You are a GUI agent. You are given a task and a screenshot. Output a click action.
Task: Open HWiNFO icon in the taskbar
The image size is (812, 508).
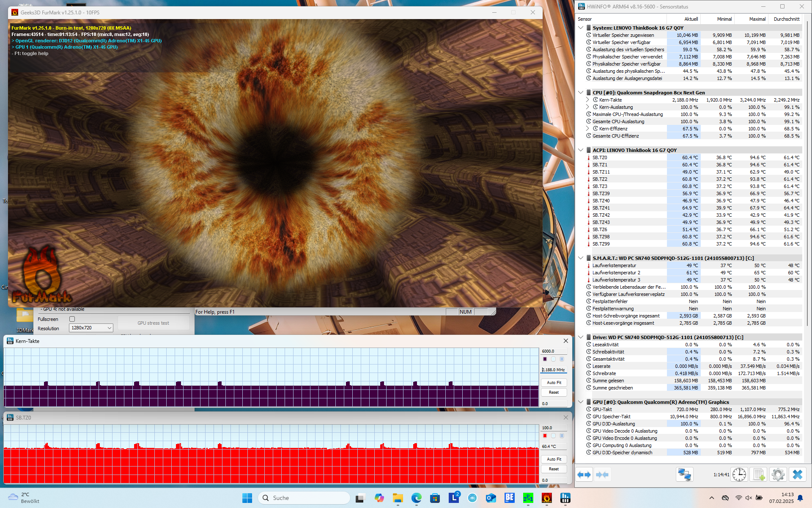(x=565, y=498)
